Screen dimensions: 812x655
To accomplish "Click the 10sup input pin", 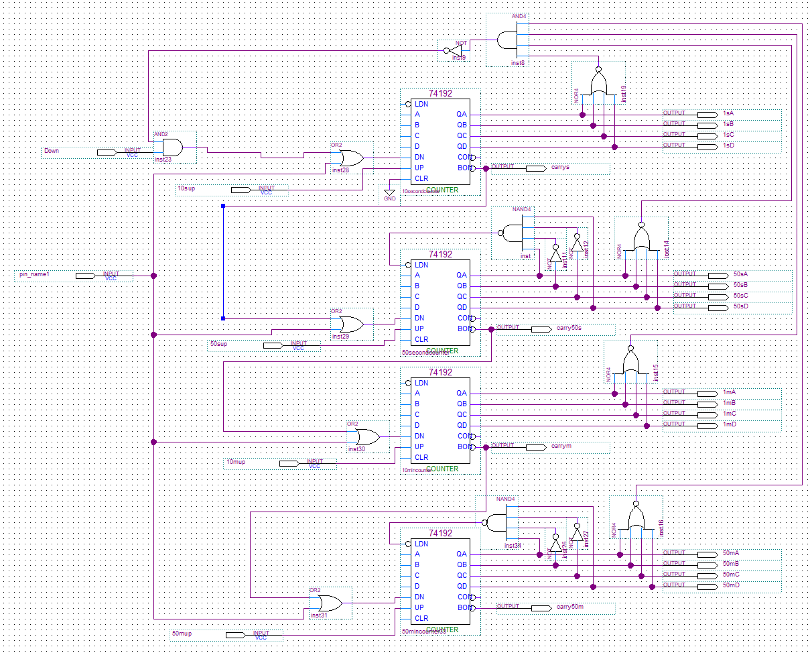I will pyautogui.click(x=241, y=190).
